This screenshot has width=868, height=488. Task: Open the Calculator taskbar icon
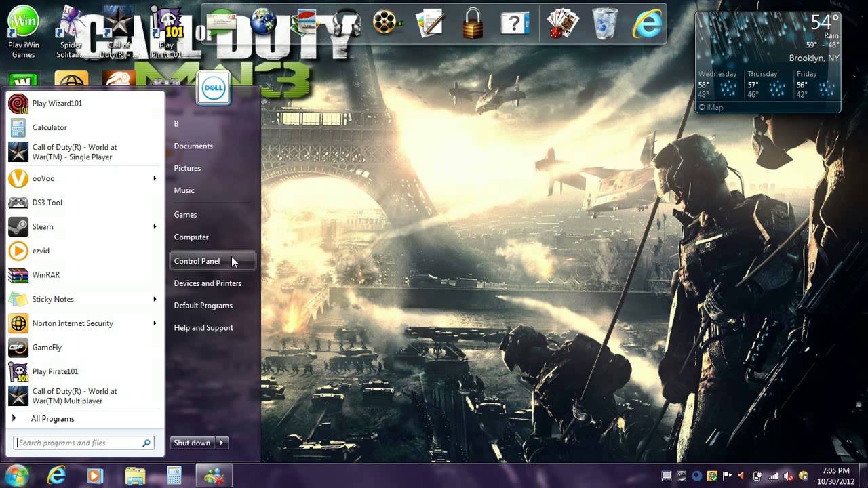(174, 476)
